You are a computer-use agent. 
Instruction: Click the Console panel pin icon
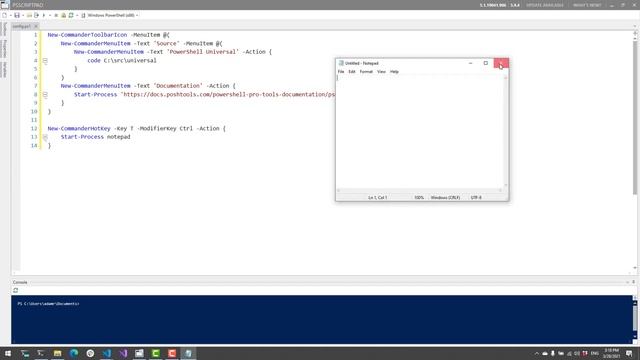(633, 282)
